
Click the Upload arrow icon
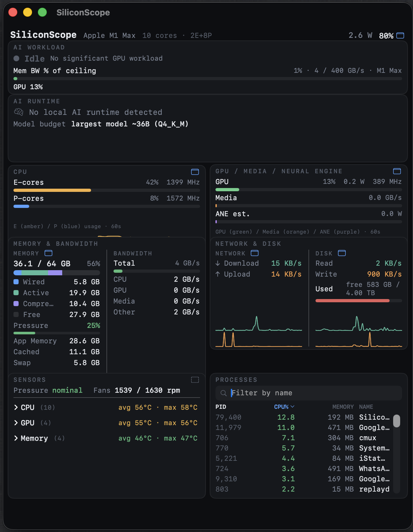coord(218,274)
